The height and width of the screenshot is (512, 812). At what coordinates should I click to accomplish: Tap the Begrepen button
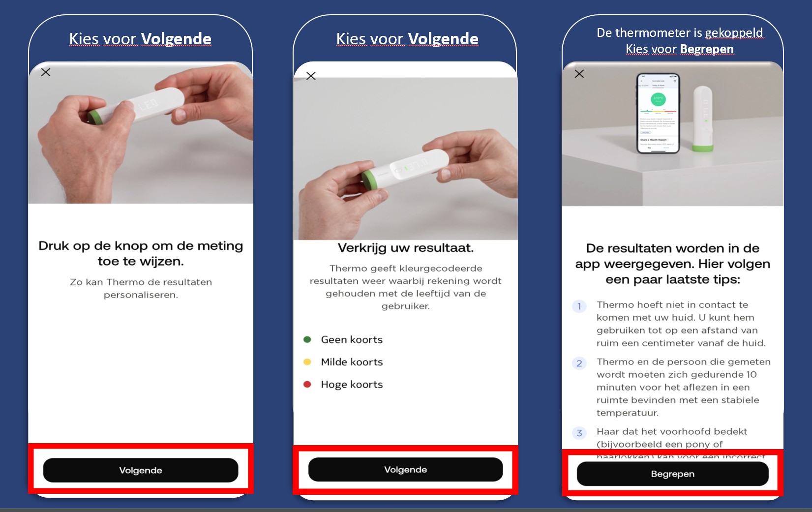(672, 474)
